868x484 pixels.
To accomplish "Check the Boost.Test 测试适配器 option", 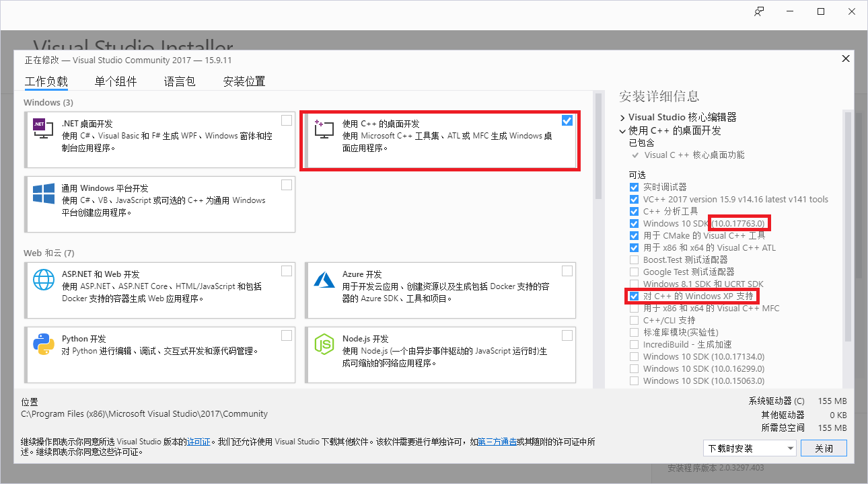I will [634, 260].
